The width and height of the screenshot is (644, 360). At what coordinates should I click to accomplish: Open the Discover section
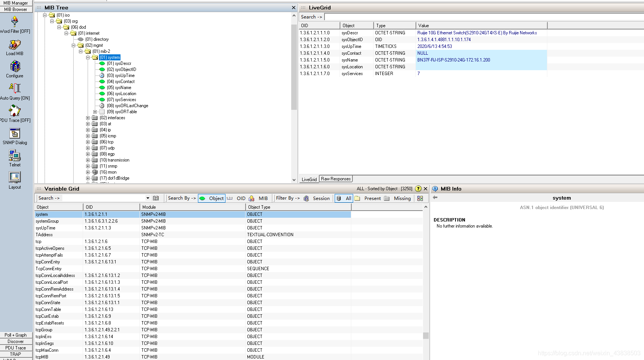(16, 342)
